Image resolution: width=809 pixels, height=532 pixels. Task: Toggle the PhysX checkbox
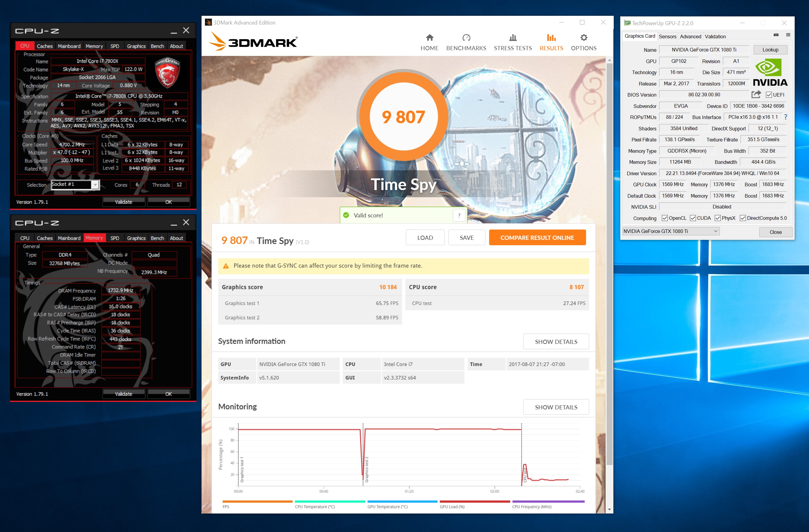pyautogui.click(x=717, y=218)
